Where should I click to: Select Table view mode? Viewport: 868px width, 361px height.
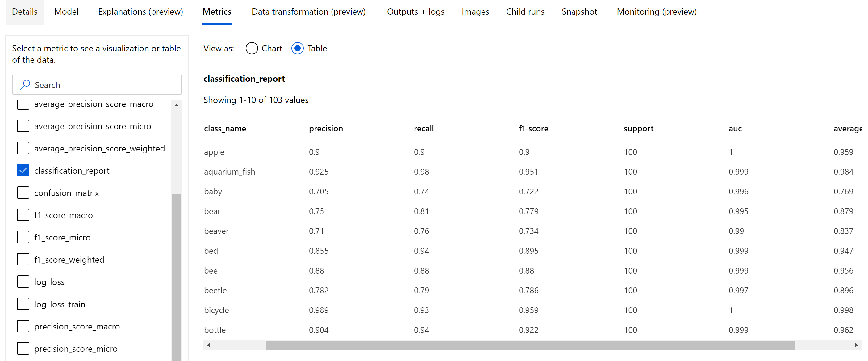point(298,48)
